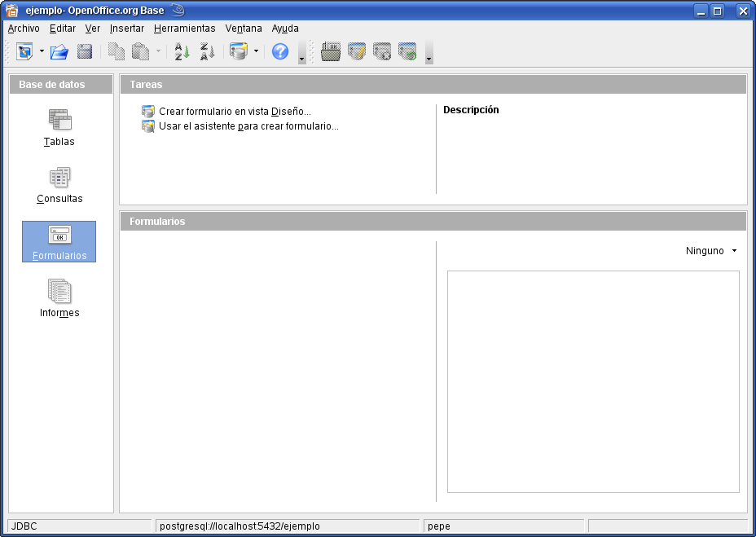Click the Save floppy disk icon

pos(85,51)
